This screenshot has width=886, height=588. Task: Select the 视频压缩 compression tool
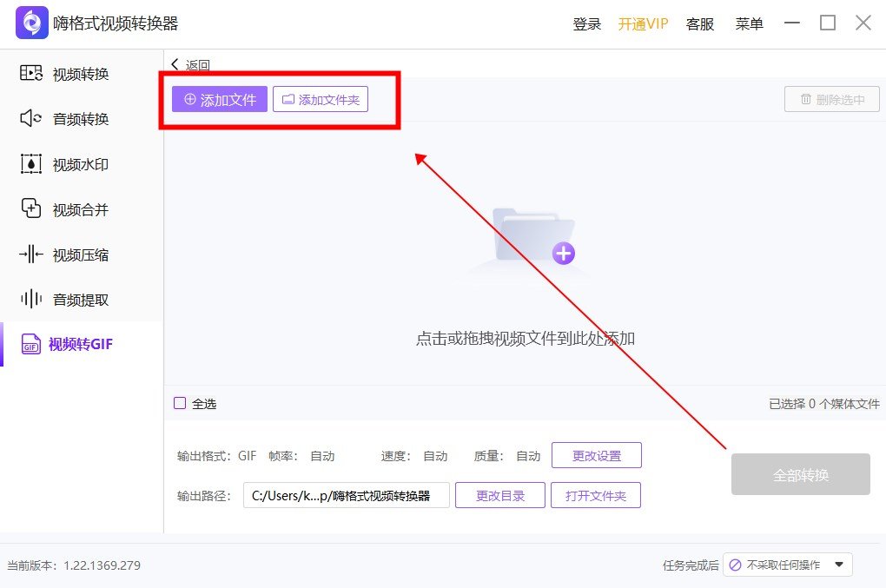click(x=74, y=254)
